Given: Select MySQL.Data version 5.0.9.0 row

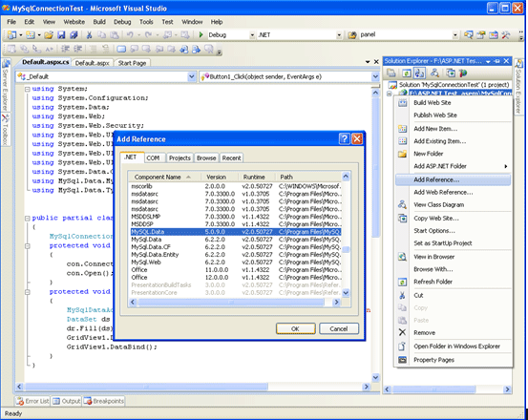Looking at the screenshot, I should tap(236, 232).
